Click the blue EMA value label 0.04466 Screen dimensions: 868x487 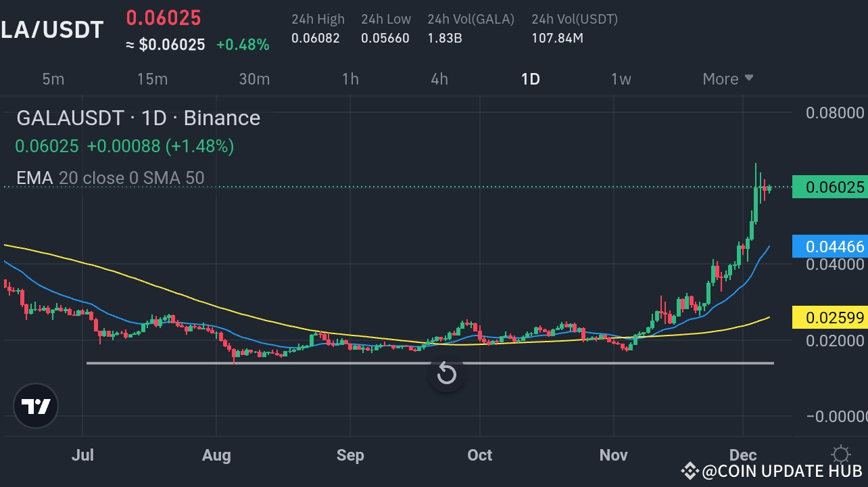(830, 247)
